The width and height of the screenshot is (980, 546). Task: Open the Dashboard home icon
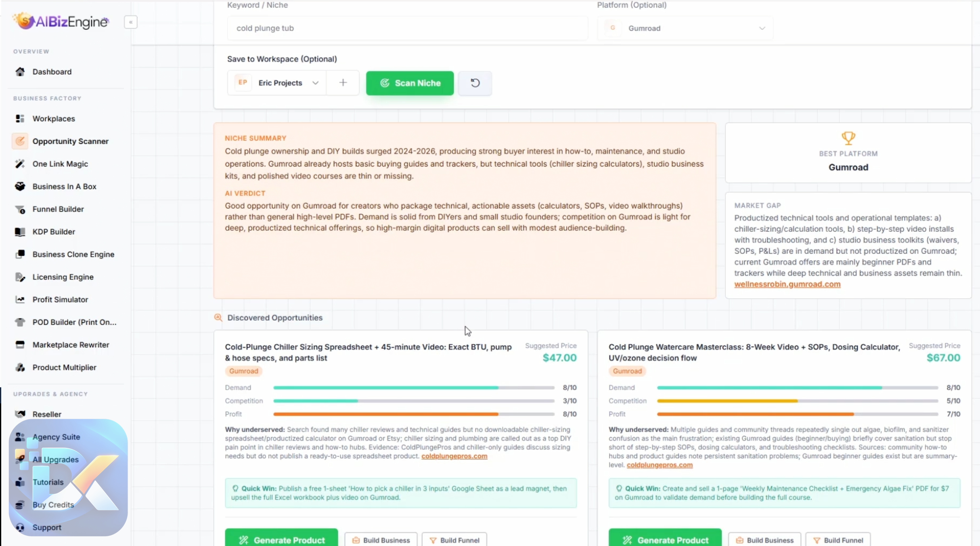20,72
